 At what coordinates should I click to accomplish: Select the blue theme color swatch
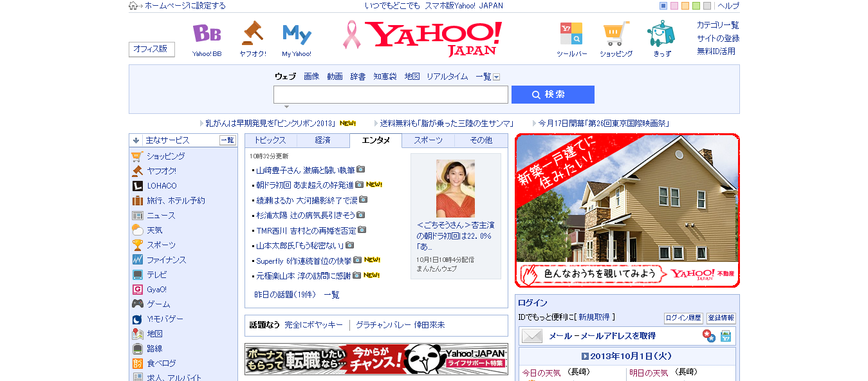[663, 6]
